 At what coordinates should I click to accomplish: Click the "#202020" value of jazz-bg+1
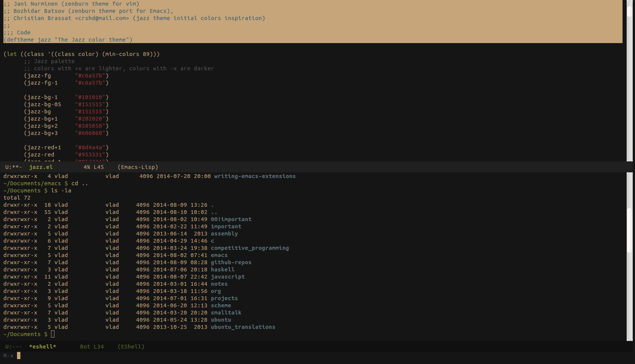point(90,119)
